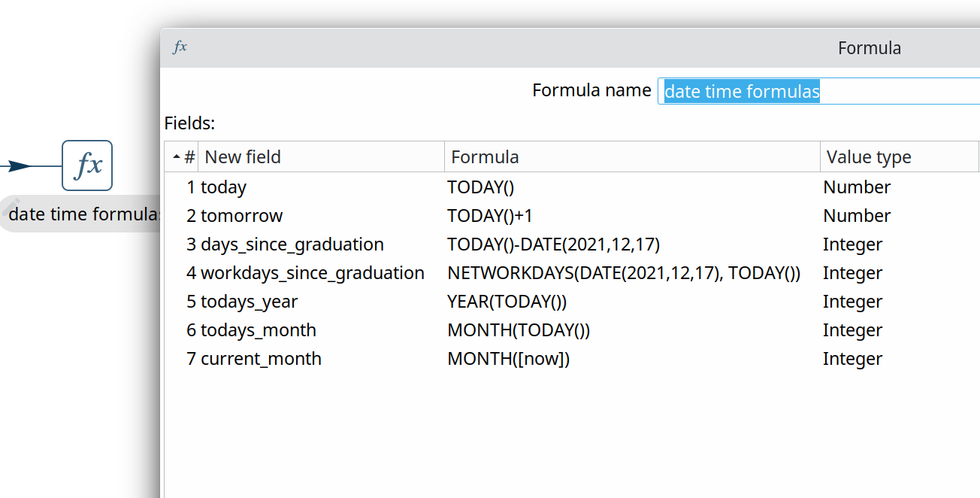The image size is (980, 498).
Task: Click the sort arrow in the # column header
Action: (177, 157)
